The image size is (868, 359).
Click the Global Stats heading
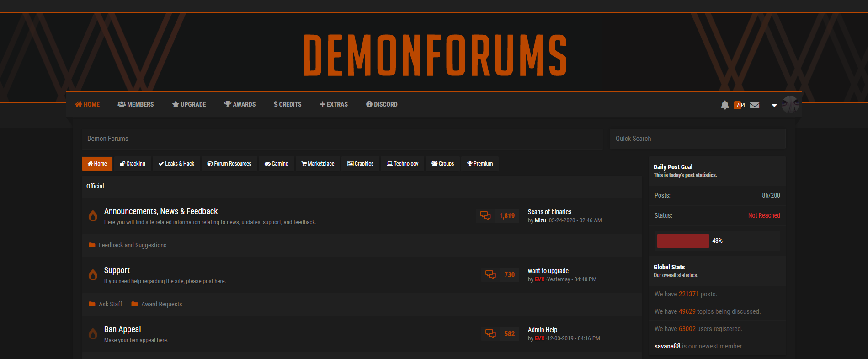click(669, 267)
